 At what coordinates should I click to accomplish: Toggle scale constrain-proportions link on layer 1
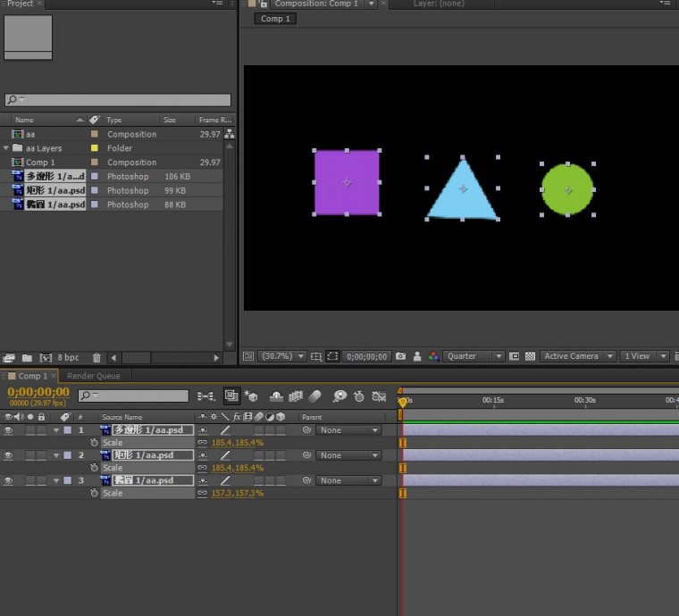click(203, 443)
